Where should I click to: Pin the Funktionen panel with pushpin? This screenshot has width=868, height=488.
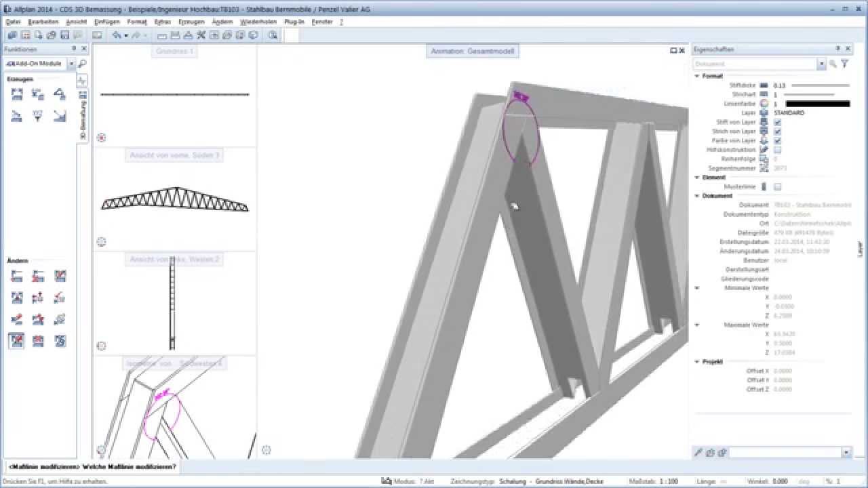tap(74, 49)
